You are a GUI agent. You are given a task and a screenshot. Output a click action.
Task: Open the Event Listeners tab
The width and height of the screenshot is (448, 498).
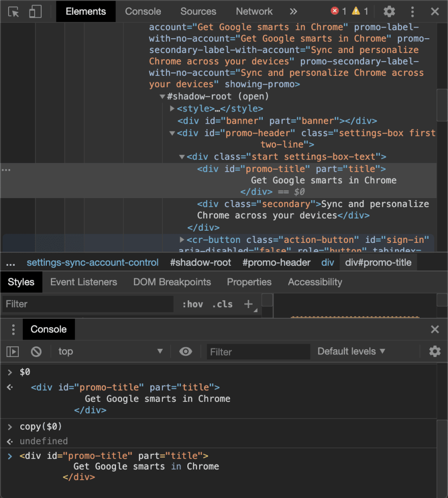pyautogui.click(x=83, y=282)
